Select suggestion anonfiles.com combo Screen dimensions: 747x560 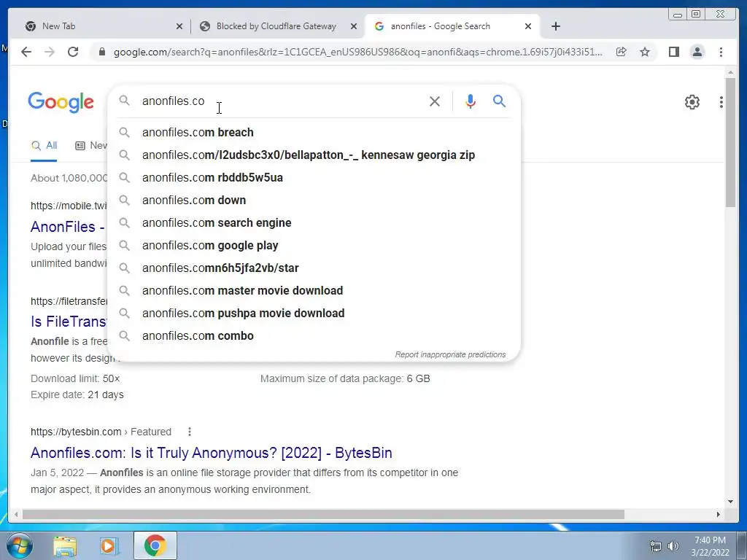coord(314,335)
